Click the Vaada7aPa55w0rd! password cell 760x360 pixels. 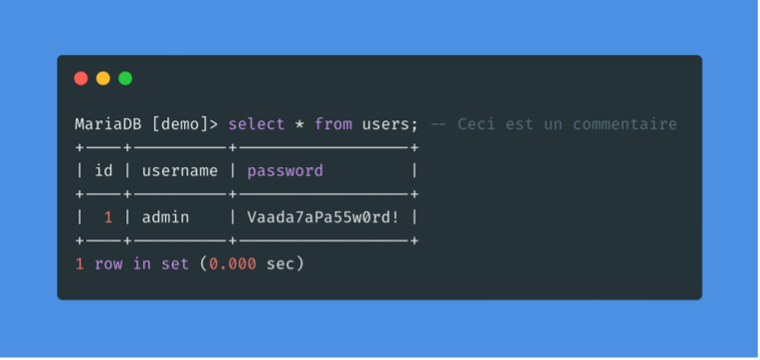[x=323, y=218]
